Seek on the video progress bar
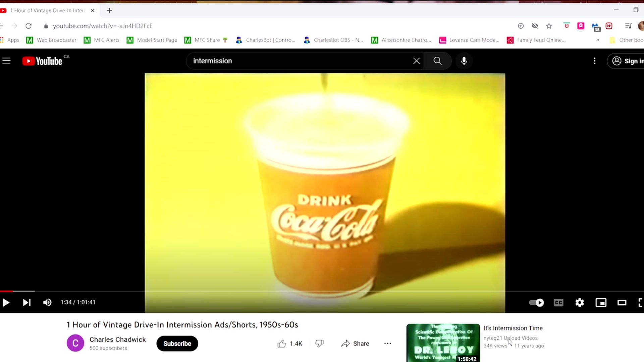Screen dimensions: 644x362 [322, 291]
